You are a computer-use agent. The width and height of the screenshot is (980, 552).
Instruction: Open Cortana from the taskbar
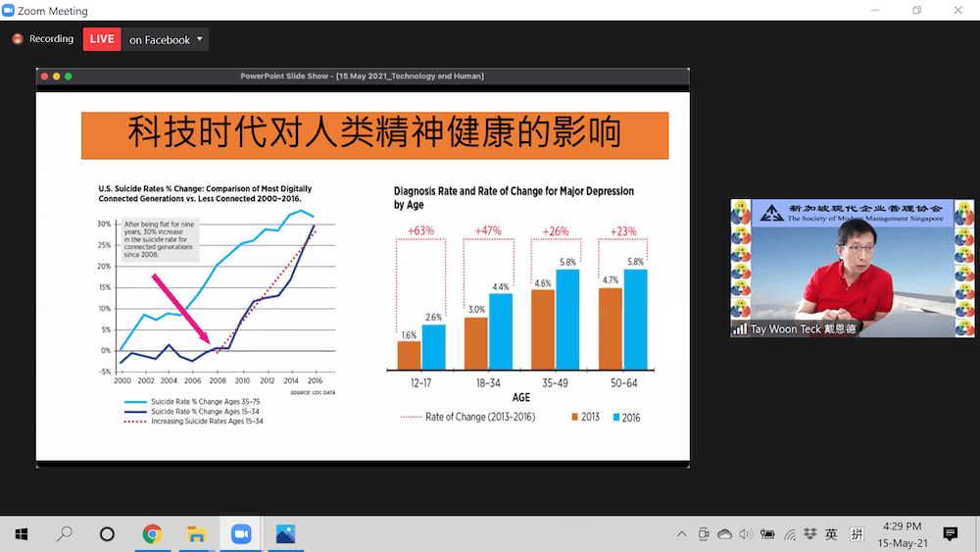pos(108,534)
